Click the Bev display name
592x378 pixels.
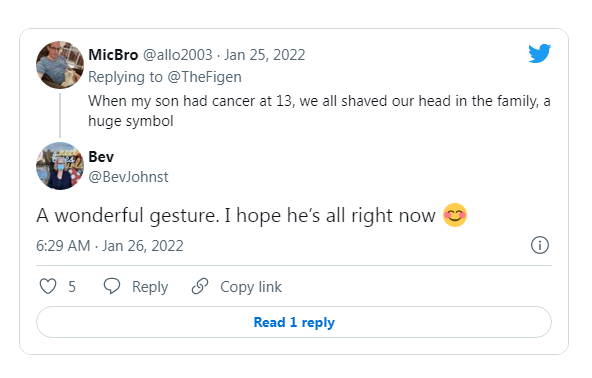coord(101,157)
